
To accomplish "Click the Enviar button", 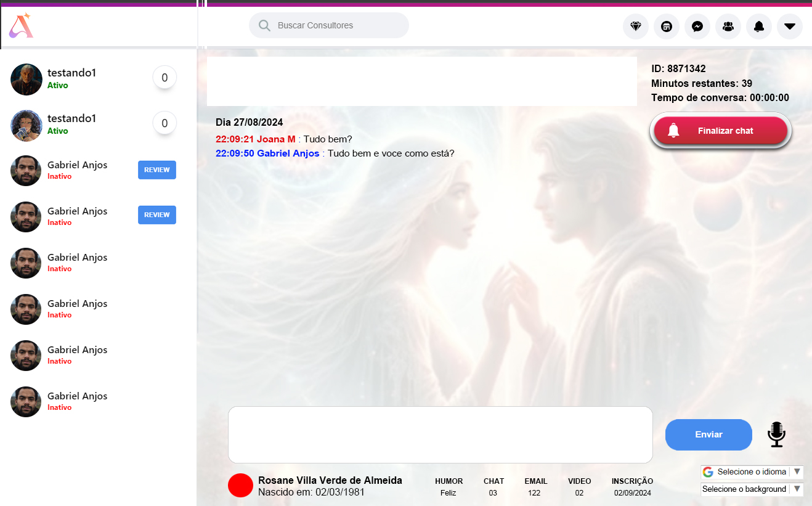I will coord(708,435).
